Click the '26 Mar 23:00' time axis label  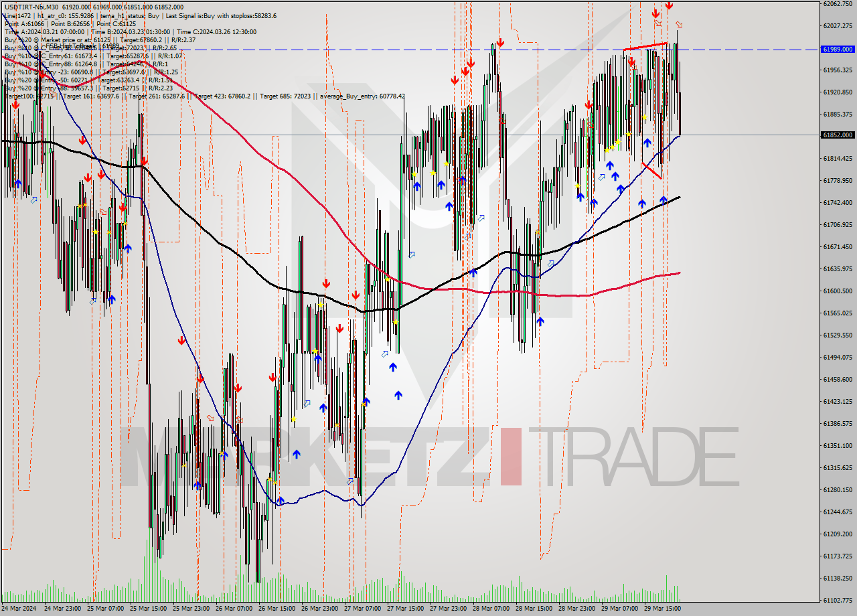[321, 609]
